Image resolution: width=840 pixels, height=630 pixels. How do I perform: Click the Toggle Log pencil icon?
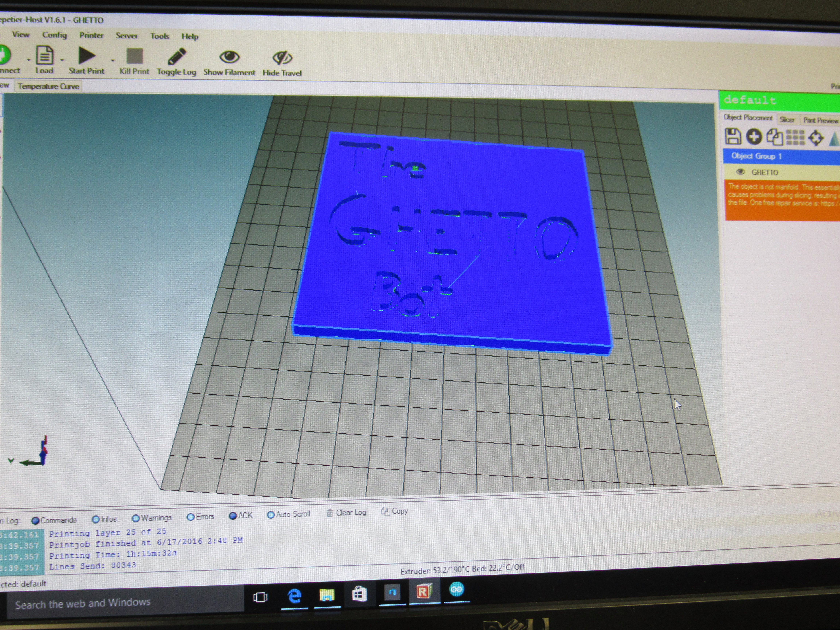click(177, 57)
